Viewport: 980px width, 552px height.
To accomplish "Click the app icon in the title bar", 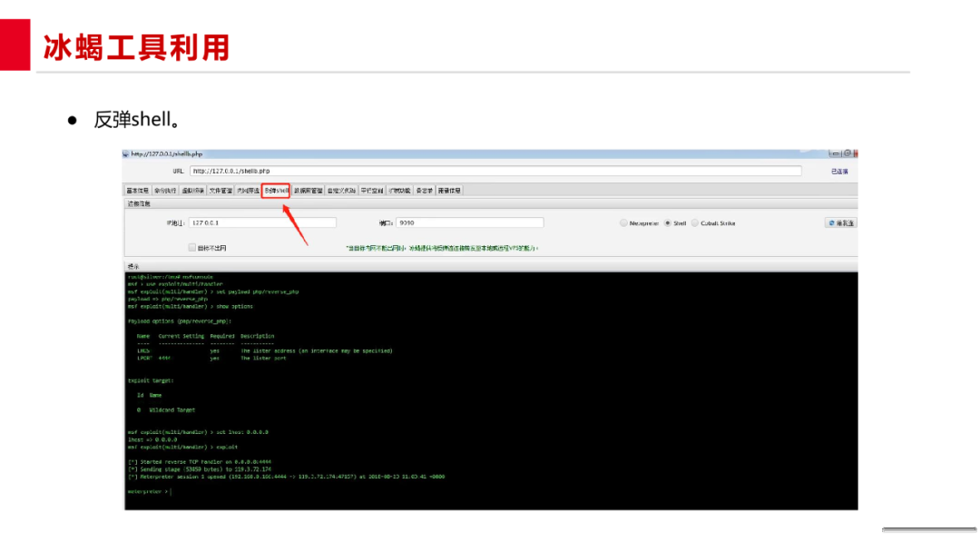I will click(x=125, y=153).
